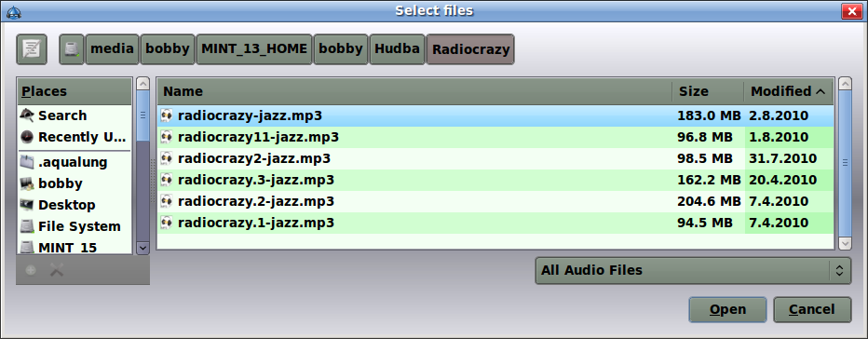Click the Open button
This screenshot has width=868, height=339.
click(727, 309)
